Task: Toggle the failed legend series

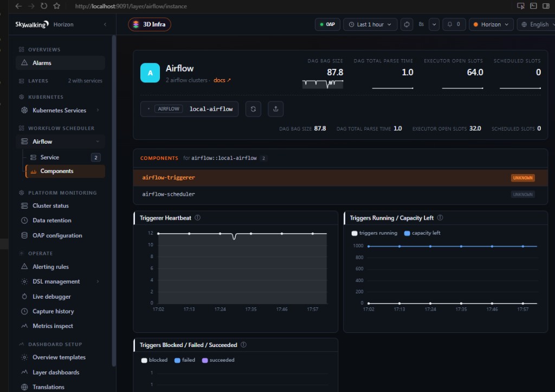Action: pos(185,360)
